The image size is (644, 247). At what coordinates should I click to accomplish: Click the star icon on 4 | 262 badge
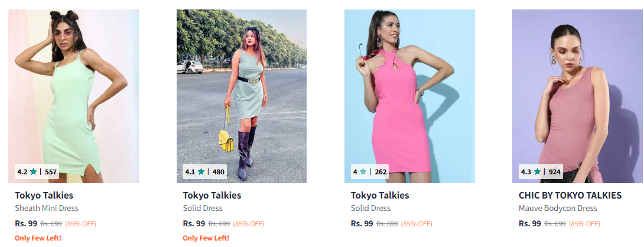[x=363, y=172]
